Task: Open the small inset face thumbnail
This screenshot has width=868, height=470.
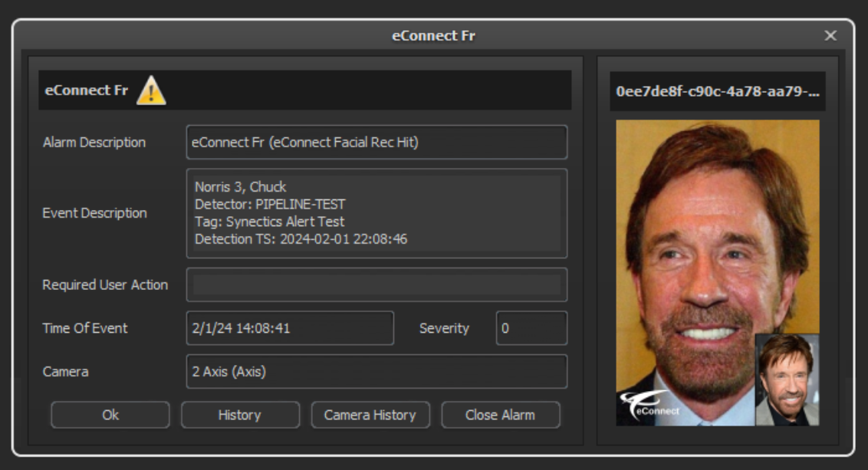Action: tap(787, 380)
